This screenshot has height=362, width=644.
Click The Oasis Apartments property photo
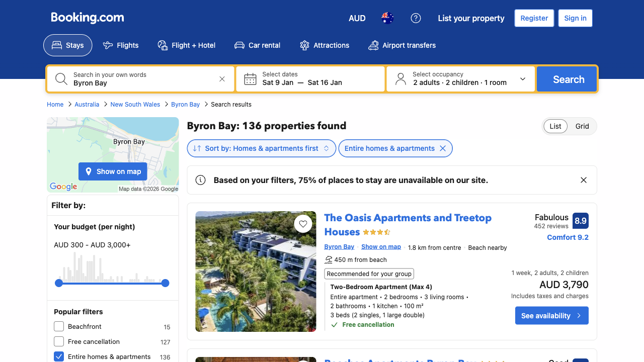(256, 271)
